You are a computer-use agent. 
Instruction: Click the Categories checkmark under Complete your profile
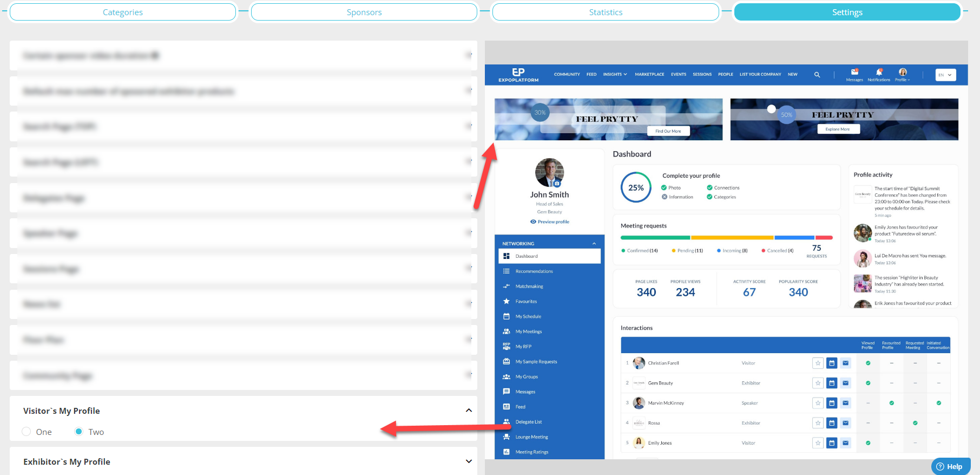click(x=721, y=197)
